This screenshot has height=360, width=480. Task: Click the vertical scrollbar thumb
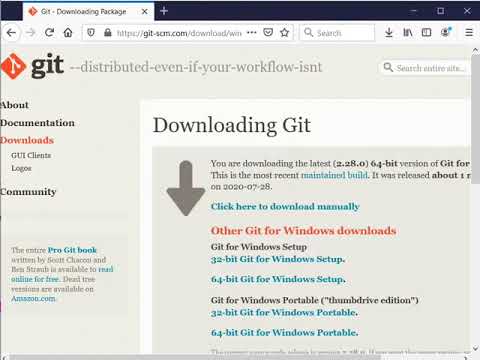476,120
